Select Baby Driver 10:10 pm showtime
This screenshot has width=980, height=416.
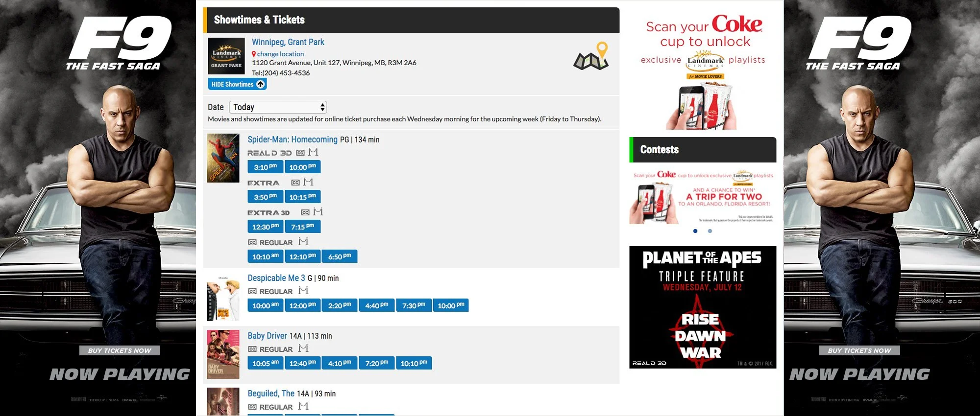[414, 363]
